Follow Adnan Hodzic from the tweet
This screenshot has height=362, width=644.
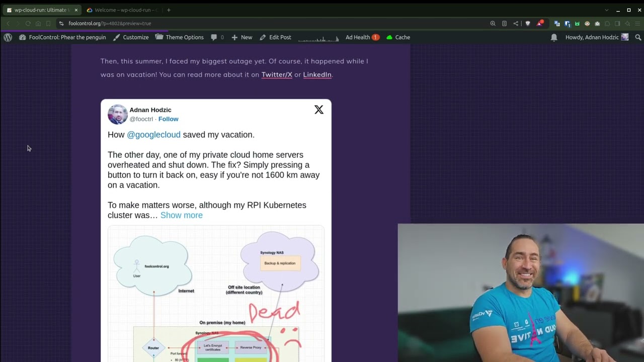pos(169,119)
